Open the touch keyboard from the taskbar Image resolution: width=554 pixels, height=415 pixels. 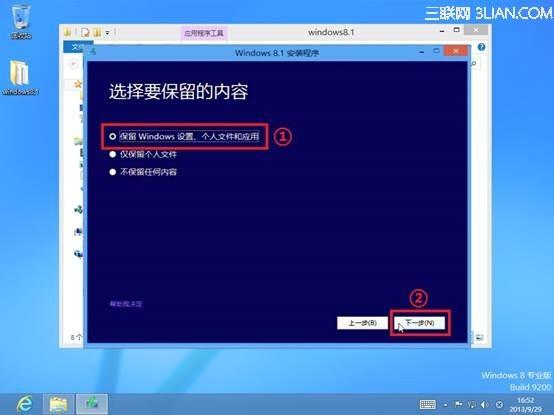(428, 404)
